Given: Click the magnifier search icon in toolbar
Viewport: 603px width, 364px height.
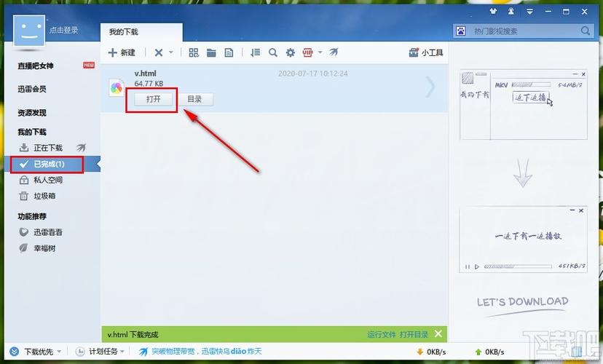Looking at the screenshot, I should [273, 52].
